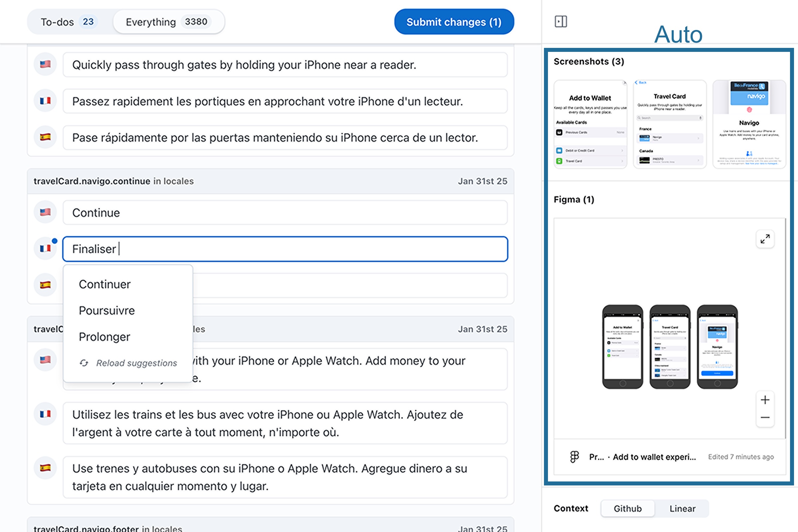
Task: Collapse the right sidebar panel icon
Action: pos(561,22)
